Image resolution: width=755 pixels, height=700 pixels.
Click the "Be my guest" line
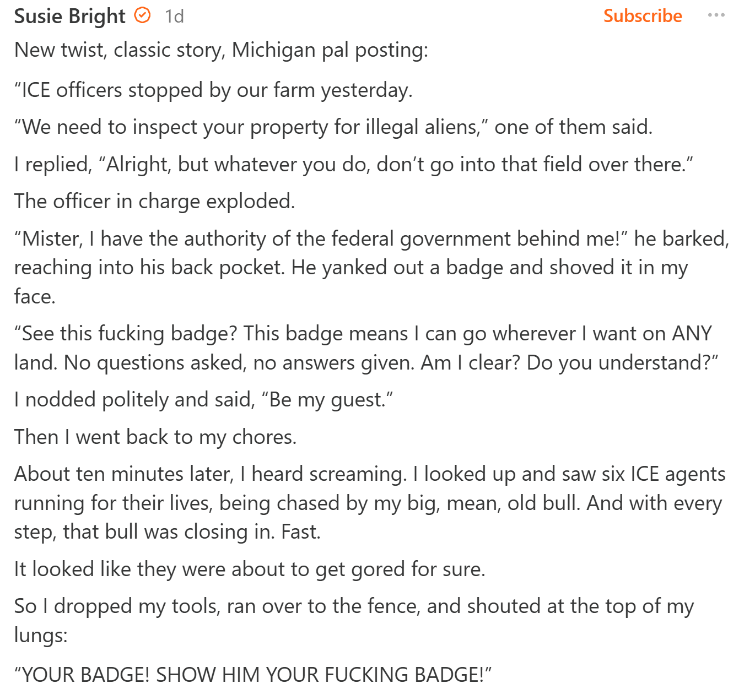point(203,400)
